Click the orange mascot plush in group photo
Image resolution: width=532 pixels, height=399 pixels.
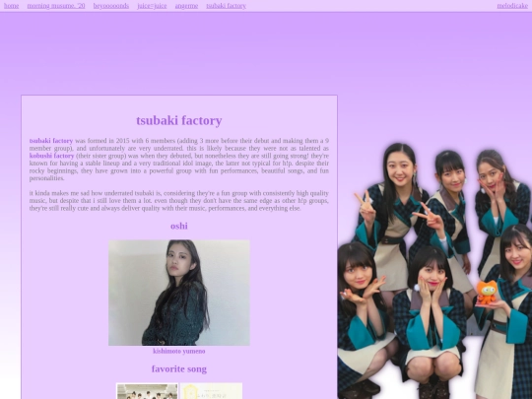tap(487, 293)
